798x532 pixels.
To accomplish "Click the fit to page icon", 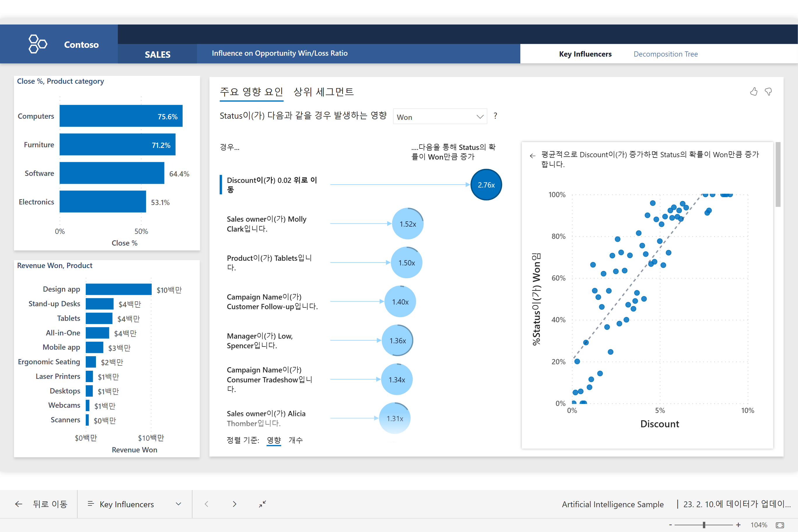I will [780, 525].
